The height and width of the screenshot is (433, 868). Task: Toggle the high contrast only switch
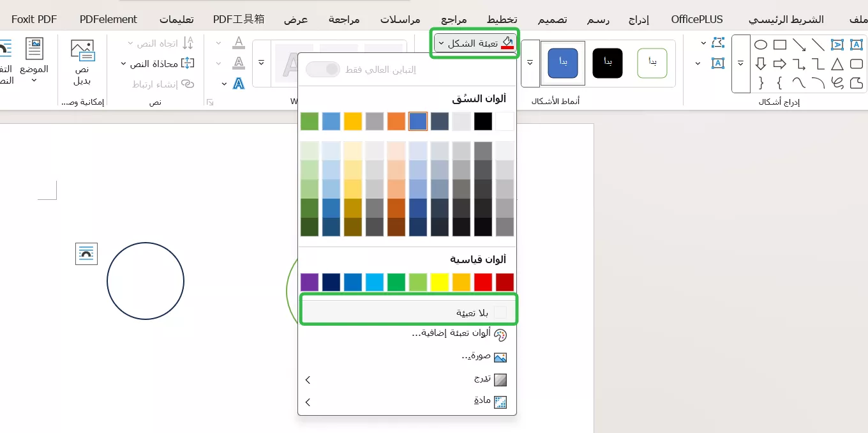pyautogui.click(x=322, y=69)
